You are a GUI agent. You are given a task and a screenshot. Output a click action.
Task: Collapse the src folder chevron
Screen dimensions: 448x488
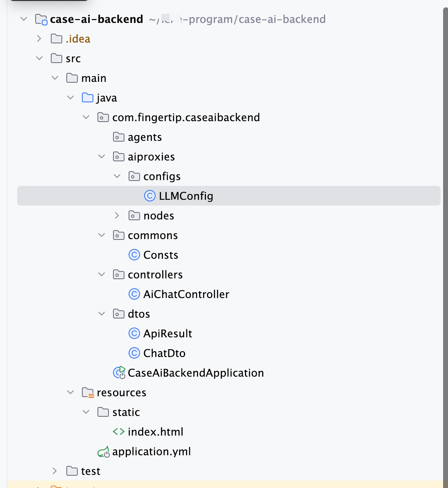tap(39, 59)
